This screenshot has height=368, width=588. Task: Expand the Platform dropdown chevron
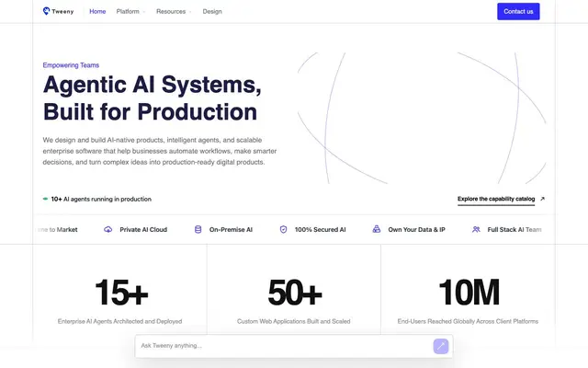pyautogui.click(x=144, y=12)
